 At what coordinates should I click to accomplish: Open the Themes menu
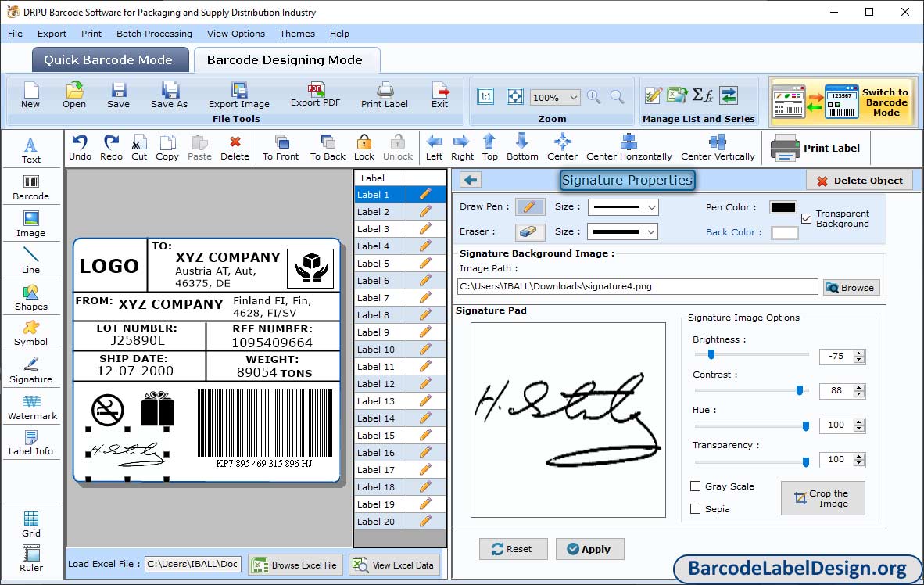[297, 34]
